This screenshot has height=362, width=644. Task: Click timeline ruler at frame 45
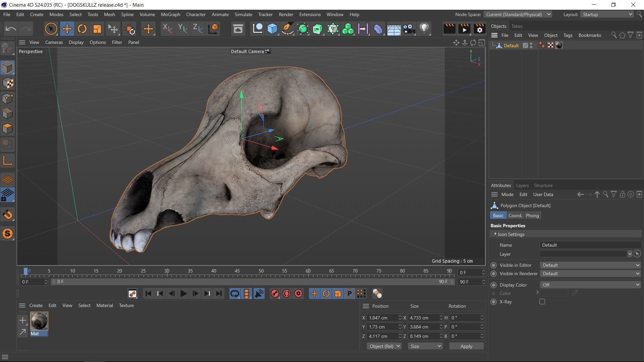coord(237,271)
